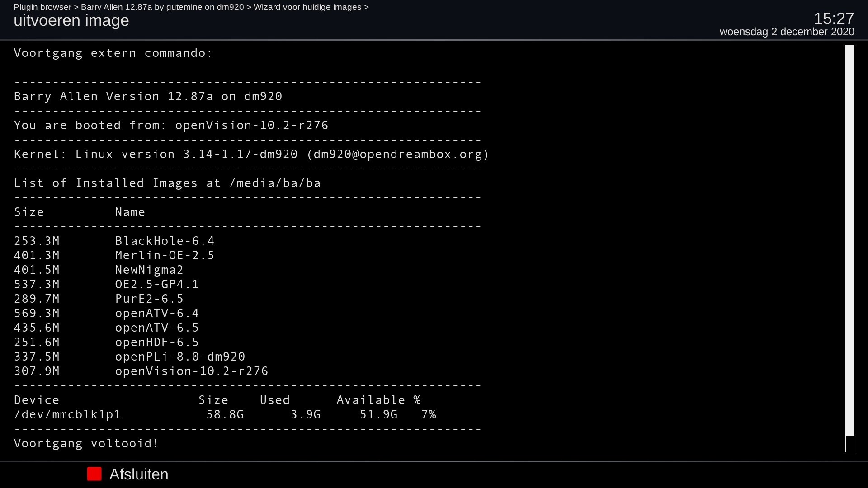868x488 pixels.
Task: Click the red Afsluiten button icon
Action: click(x=94, y=474)
